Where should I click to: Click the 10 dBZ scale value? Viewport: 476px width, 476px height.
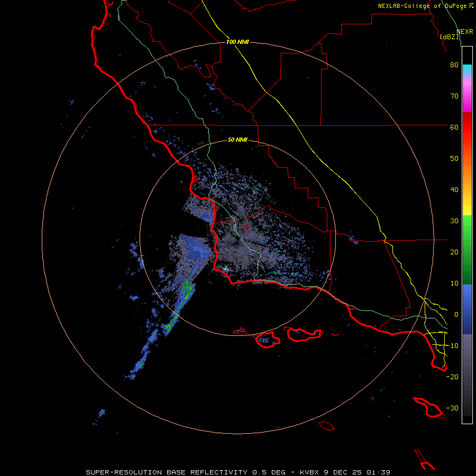tap(454, 283)
